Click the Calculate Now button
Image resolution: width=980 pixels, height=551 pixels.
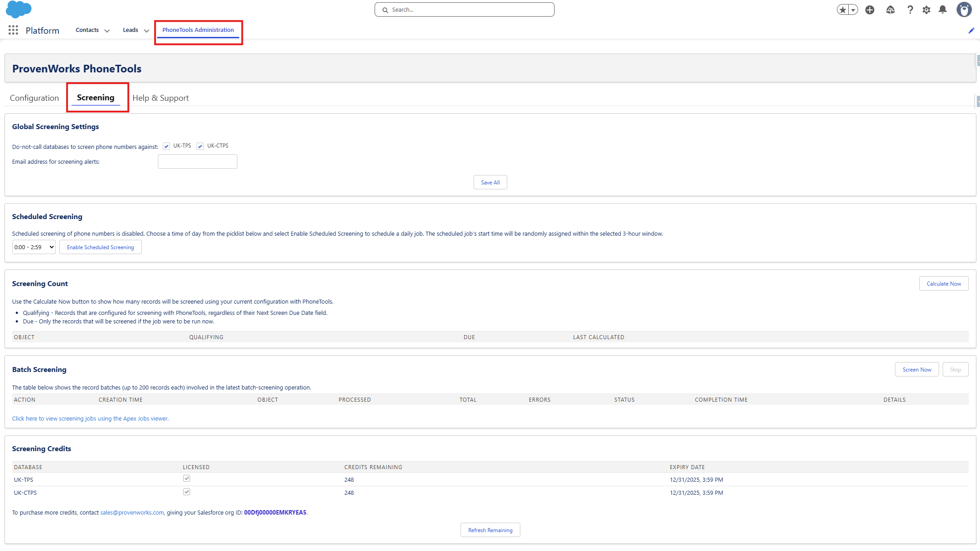944,284
